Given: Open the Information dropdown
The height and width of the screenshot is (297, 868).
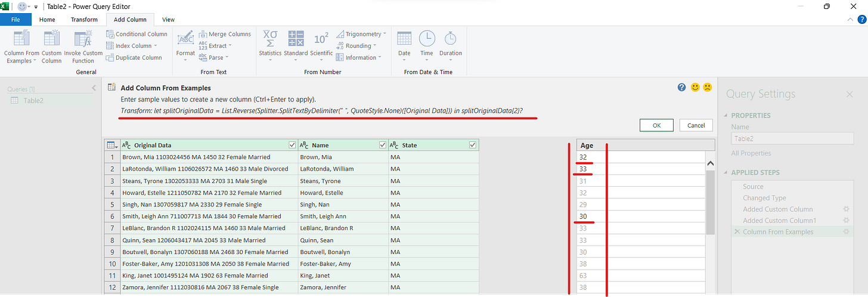Looking at the screenshot, I should [x=359, y=58].
